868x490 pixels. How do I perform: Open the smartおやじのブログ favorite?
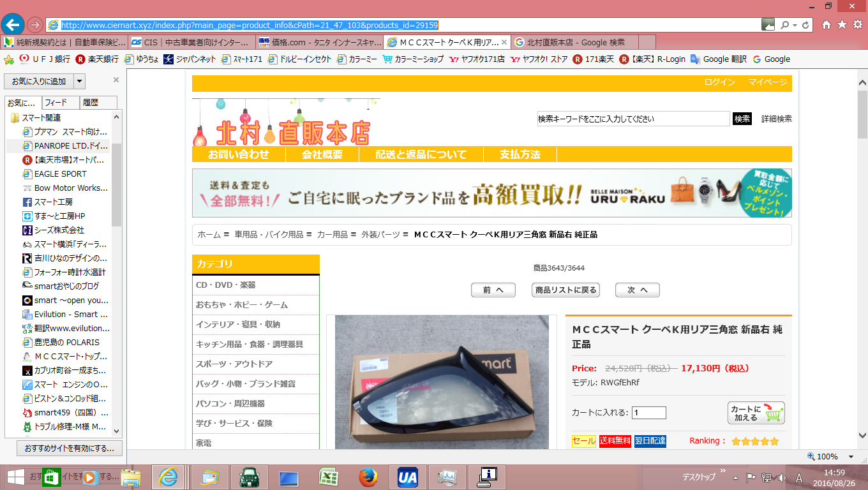point(66,286)
